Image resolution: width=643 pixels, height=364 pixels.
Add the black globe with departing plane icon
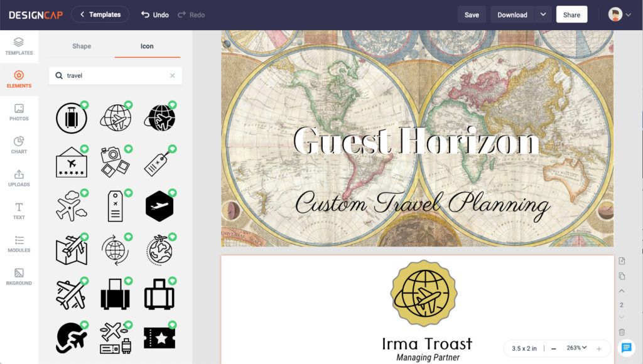point(72,338)
